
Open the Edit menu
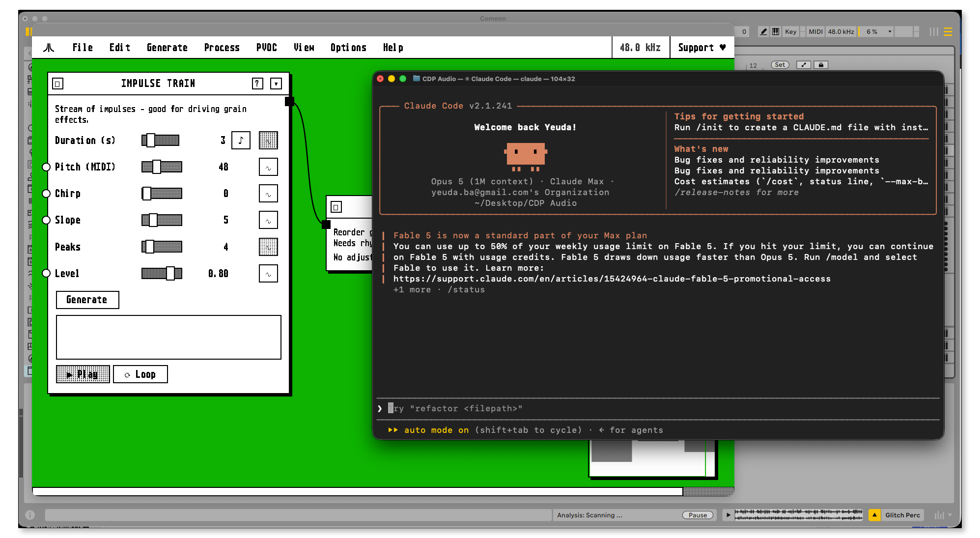[x=120, y=48]
